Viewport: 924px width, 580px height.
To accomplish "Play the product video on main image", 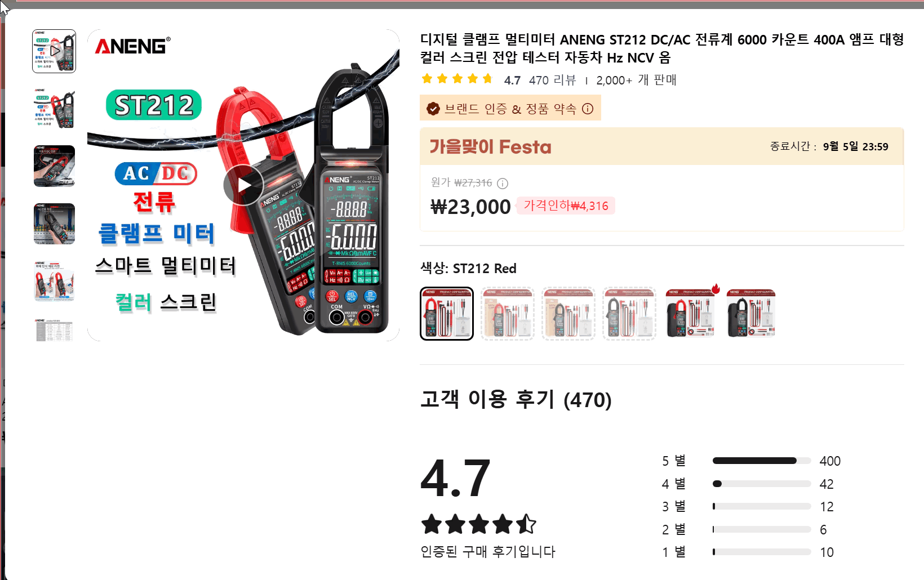I will pyautogui.click(x=243, y=185).
